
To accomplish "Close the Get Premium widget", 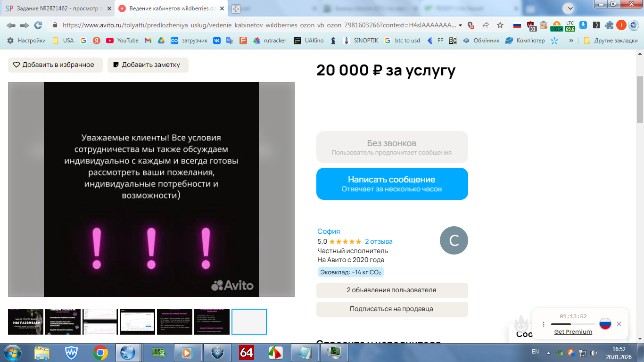I will point(619,324).
